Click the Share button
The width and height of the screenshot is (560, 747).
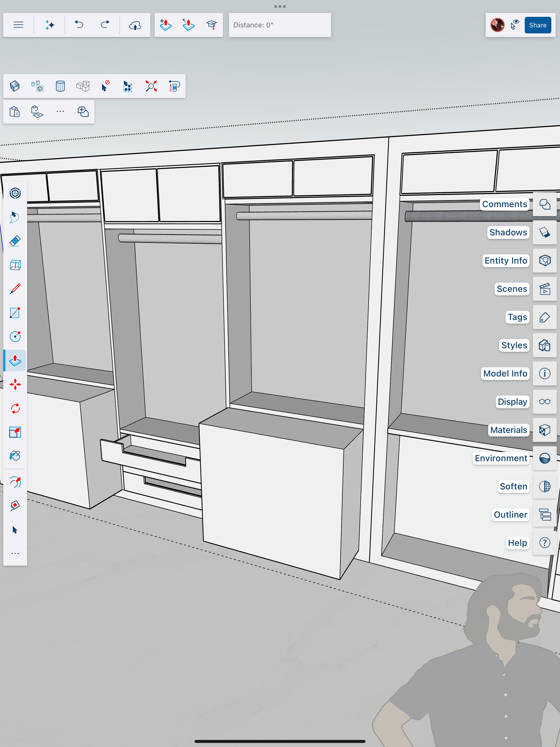point(537,25)
